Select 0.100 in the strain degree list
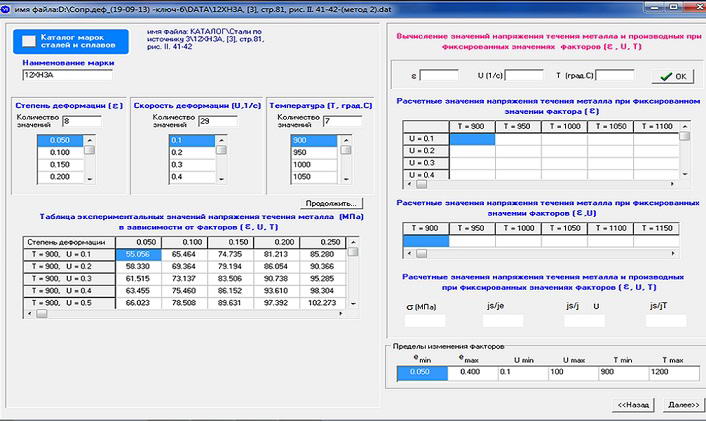 point(60,153)
